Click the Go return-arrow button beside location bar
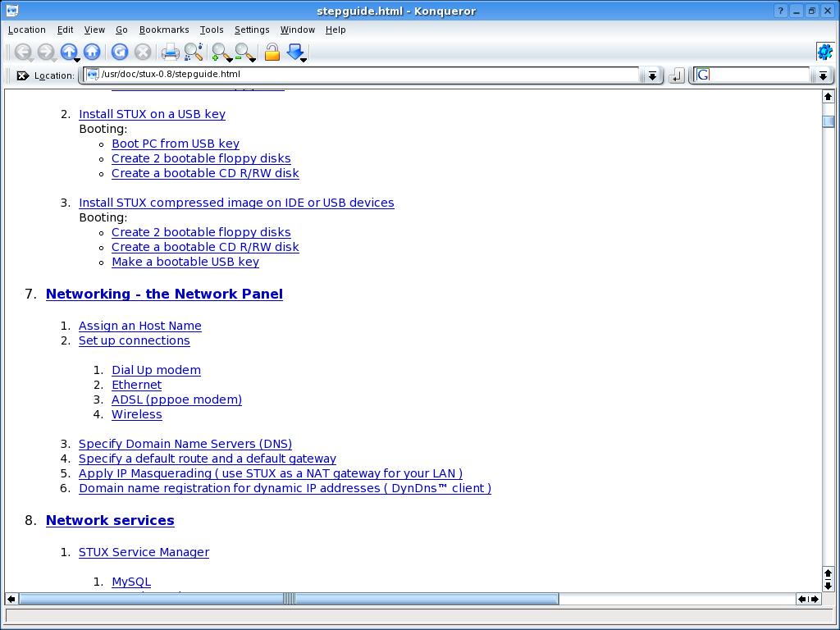The image size is (840, 630). point(677,75)
